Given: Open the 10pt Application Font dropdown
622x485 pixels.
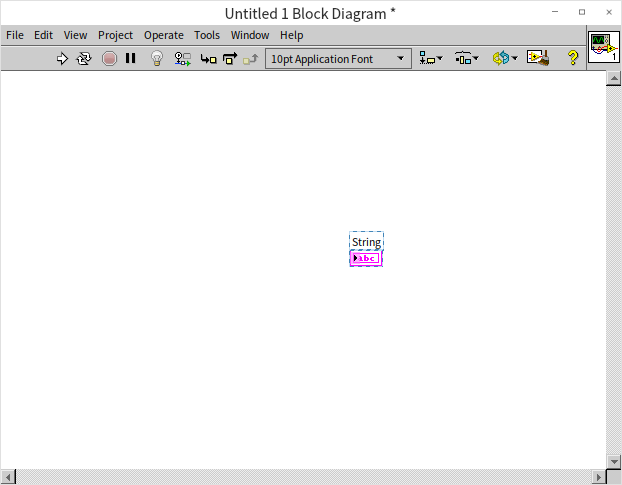Looking at the screenshot, I should coord(338,59).
